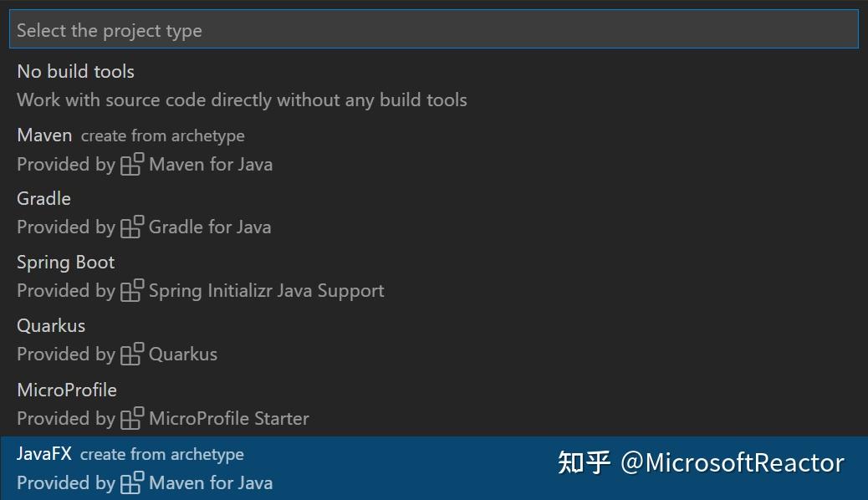Viewport: 868px width, 500px height.
Task: Click the extension icon beside Spring Initializr Java Support
Action: coord(132,290)
